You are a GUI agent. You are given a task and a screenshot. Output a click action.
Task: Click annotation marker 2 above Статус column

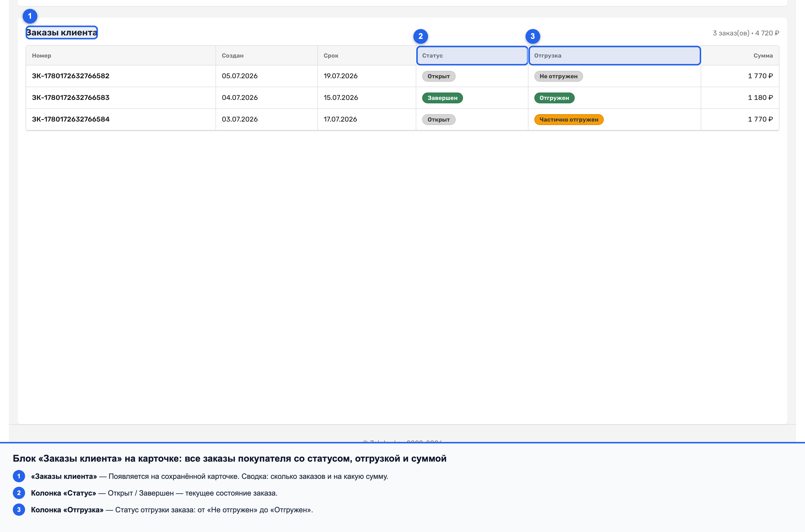pyautogui.click(x=421, y=36)
